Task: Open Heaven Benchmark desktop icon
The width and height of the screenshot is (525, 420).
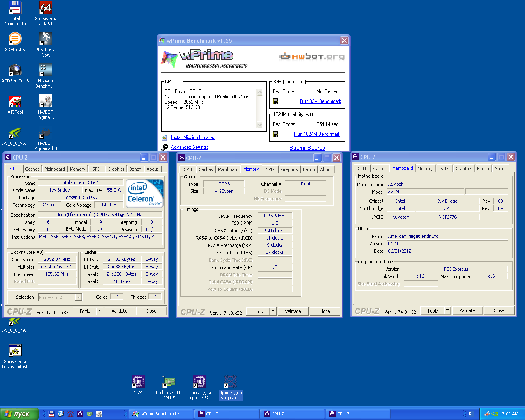Action: pos(46,76)
